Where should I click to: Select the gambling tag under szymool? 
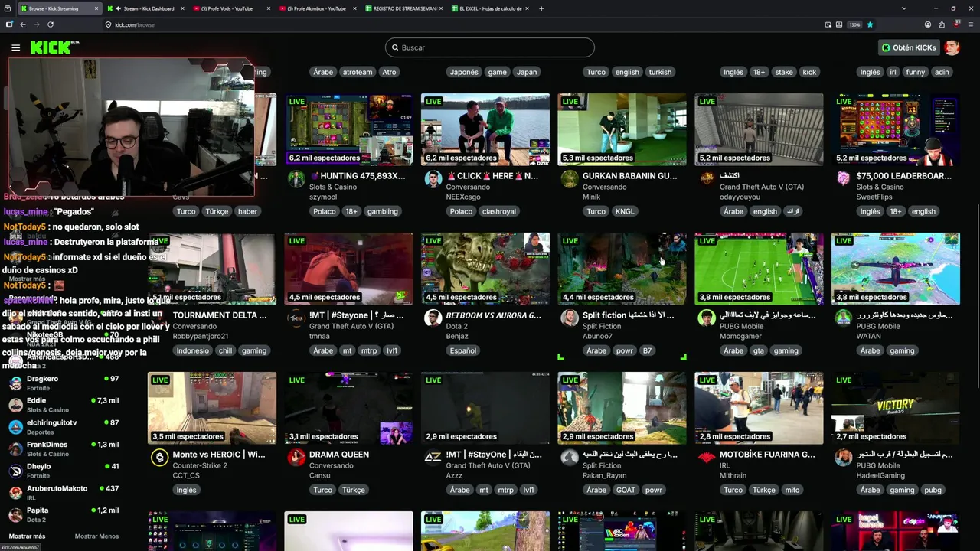[x=382, y=211]
